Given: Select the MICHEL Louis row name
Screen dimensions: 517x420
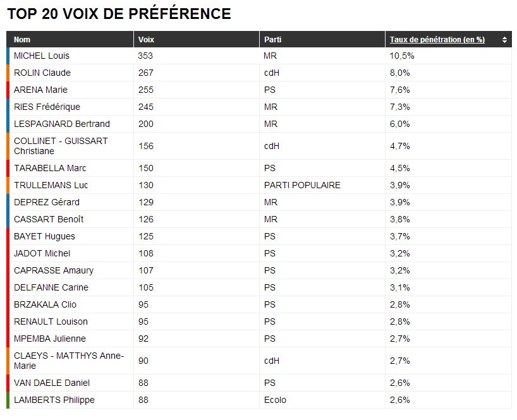Looking at the screenshot, I should click(x=42, y=56).
